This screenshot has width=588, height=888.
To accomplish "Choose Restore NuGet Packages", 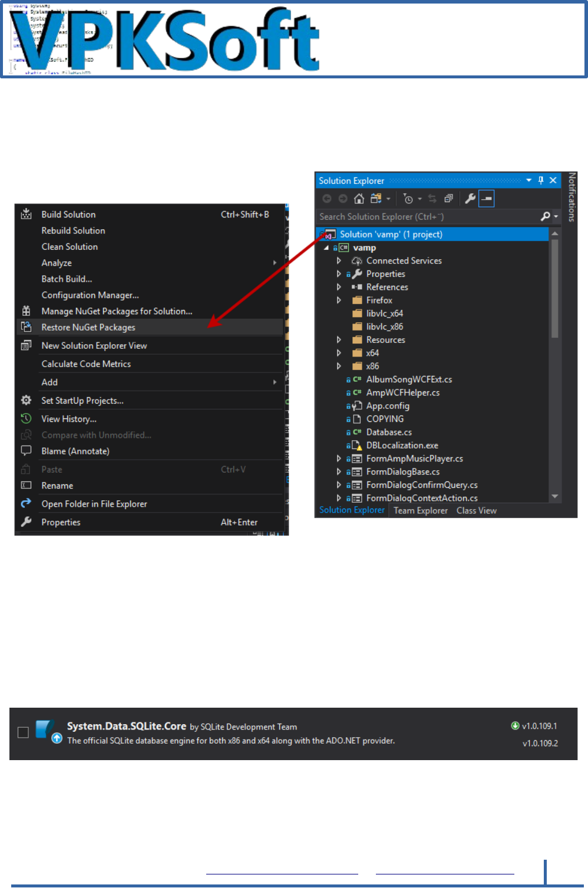I will [x=150, y=327].
